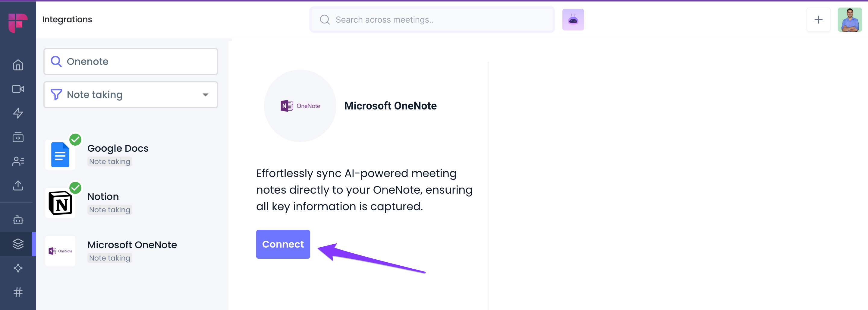Viewport: 868px width, 310px height.
Task: Select the layers integrations icon
Action: pyautogui.click(x=18, y=244)
